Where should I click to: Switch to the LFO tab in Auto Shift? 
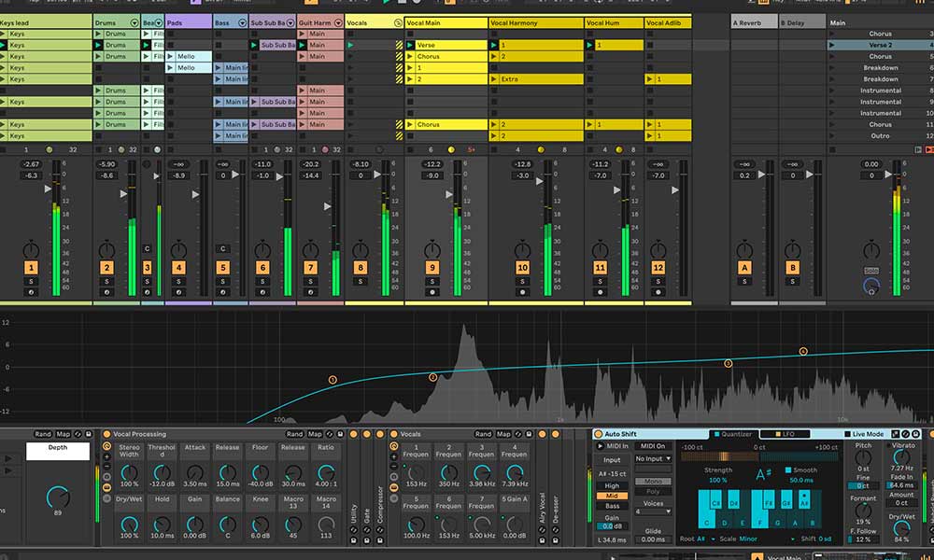787,432
